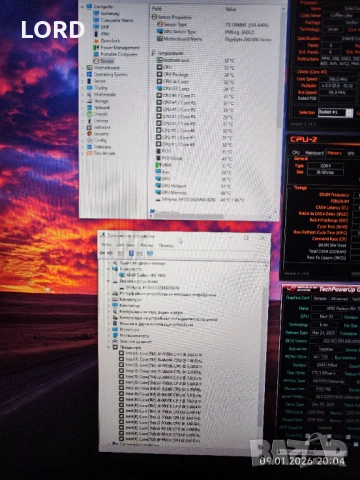Viewport: 360px width, 480px height.
Task: Switch to the Memory tab in CPU-Z
Action: point(334,153)
